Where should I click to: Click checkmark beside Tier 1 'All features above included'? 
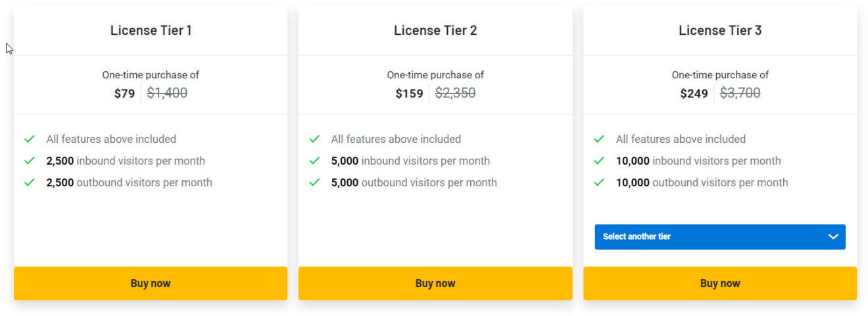click(x=30, y=139)
